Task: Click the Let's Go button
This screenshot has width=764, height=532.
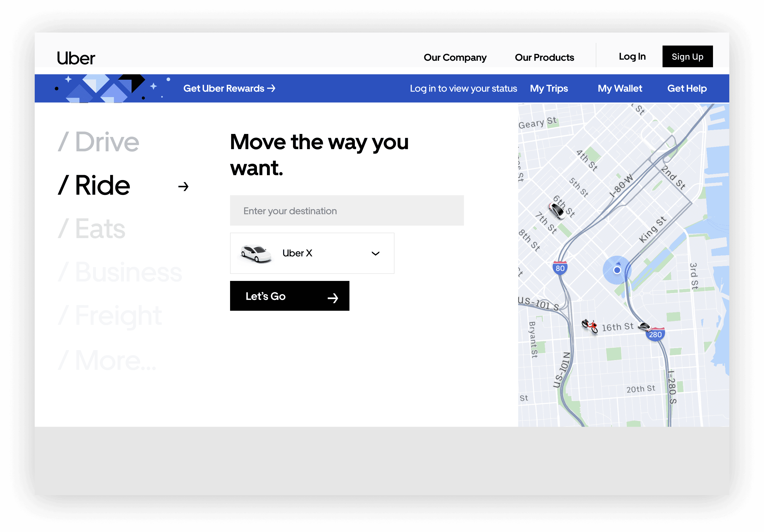Action: [x=289, y=296]
